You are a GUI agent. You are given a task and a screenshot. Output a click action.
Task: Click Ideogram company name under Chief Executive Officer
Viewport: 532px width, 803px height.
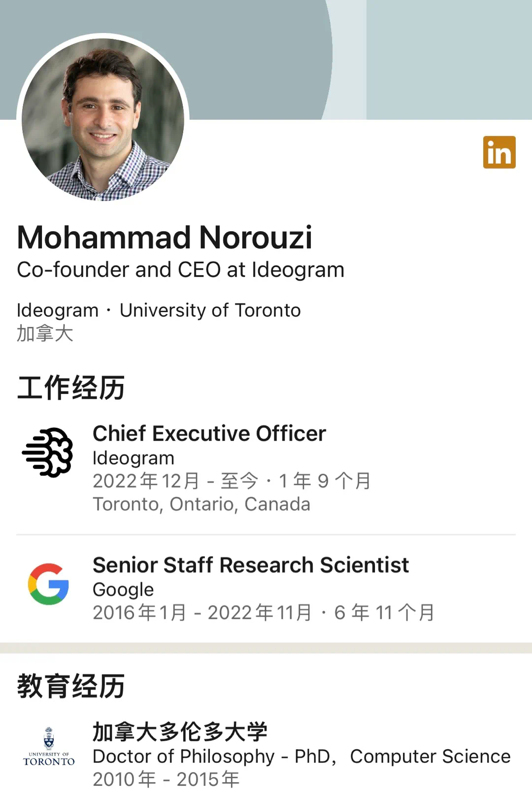[x=133, y=458]
